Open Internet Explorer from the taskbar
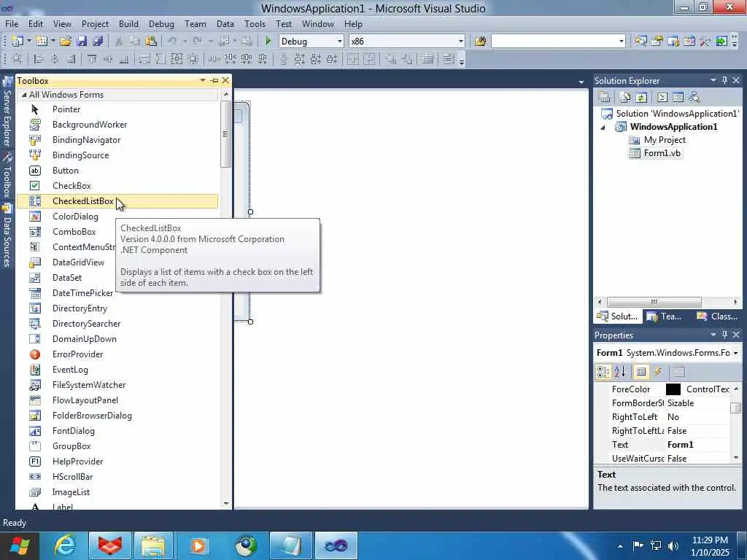 point(64,545)
